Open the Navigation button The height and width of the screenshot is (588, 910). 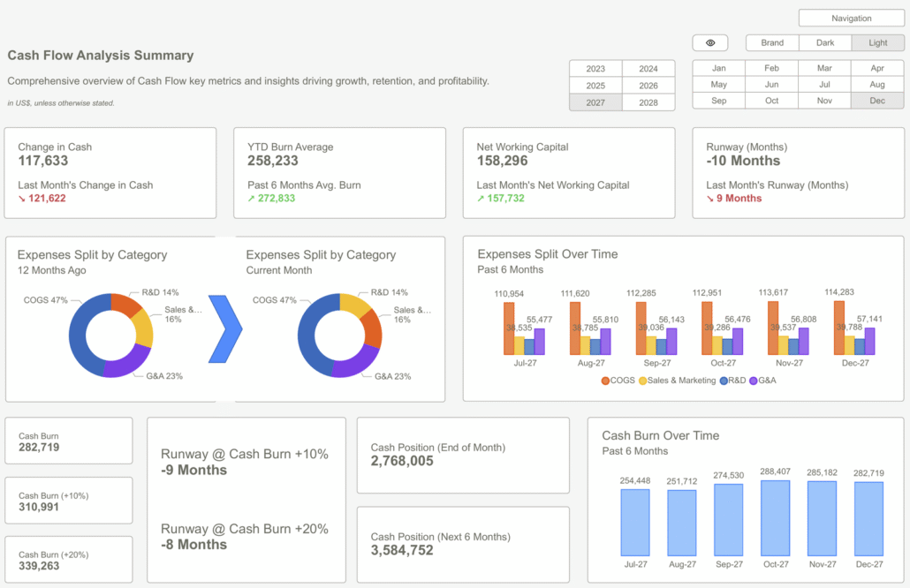[x=851, y=18]
